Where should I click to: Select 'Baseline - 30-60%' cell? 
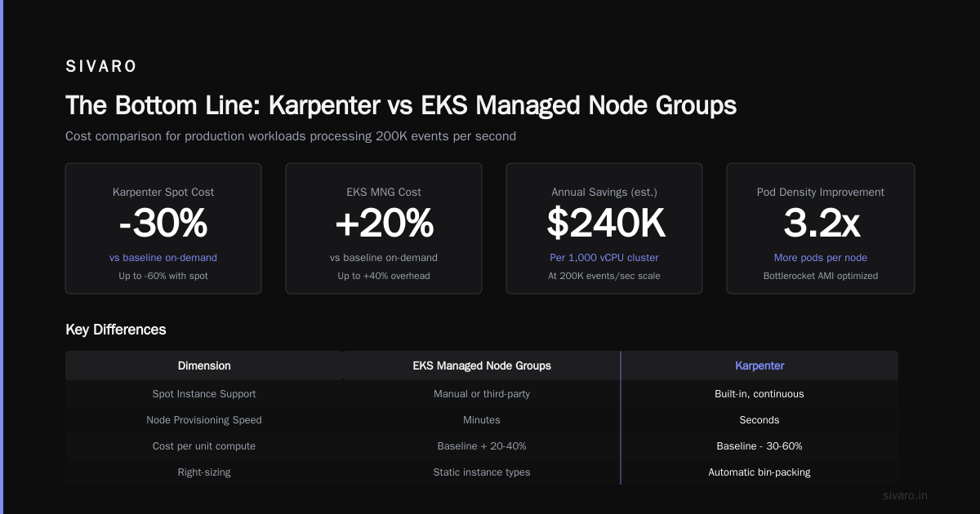759,446
